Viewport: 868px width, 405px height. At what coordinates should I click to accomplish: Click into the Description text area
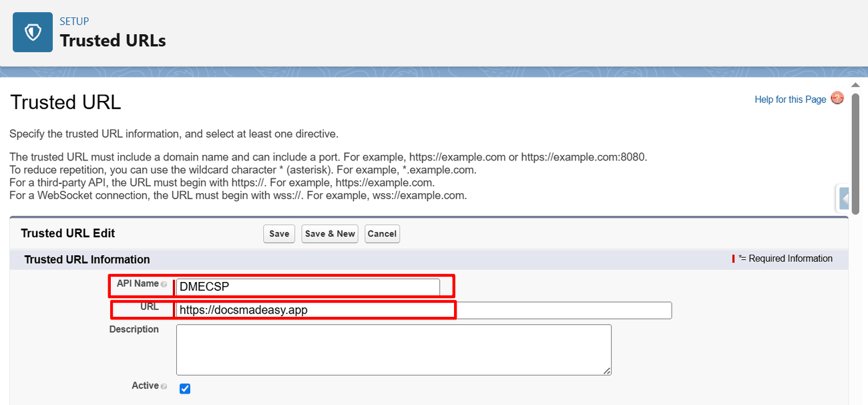click(x=394, y=350)
